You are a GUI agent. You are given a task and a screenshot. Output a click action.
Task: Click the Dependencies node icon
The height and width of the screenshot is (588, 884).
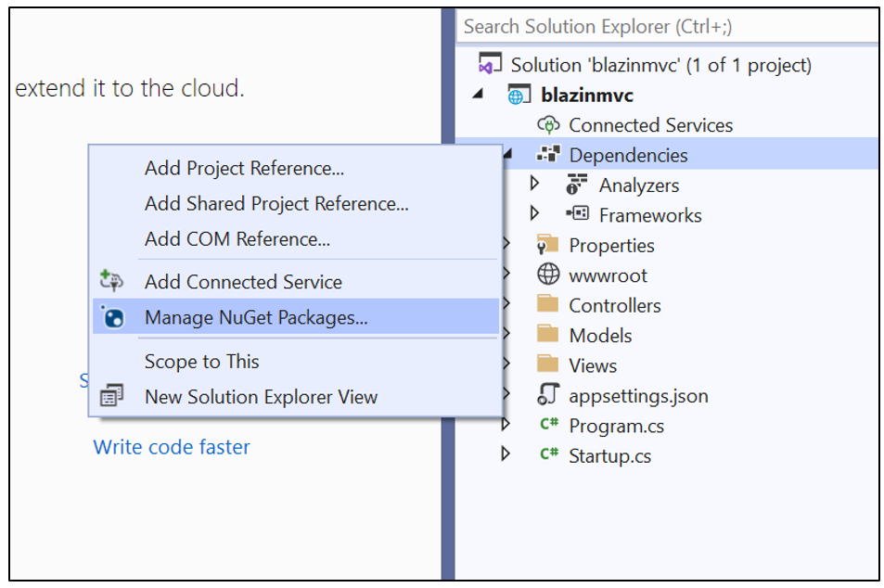547,155
